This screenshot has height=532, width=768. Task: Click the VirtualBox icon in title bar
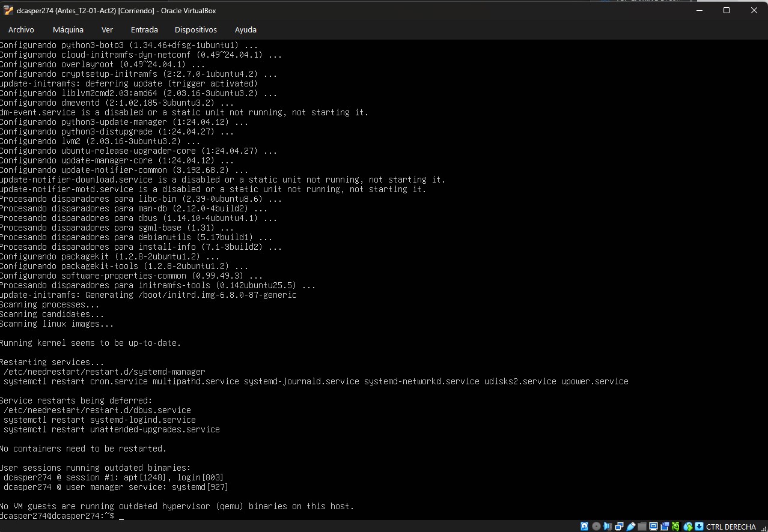[8, 10]
